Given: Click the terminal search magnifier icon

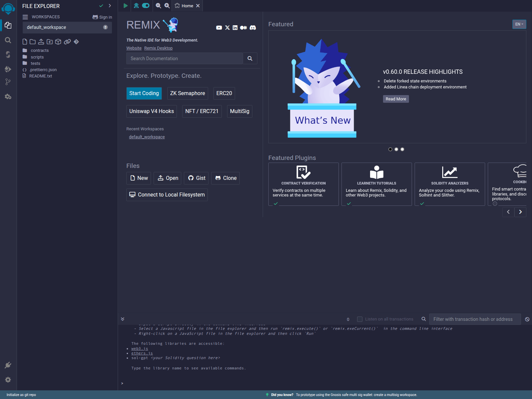Looking at the screenshot, I should [424, 319].
